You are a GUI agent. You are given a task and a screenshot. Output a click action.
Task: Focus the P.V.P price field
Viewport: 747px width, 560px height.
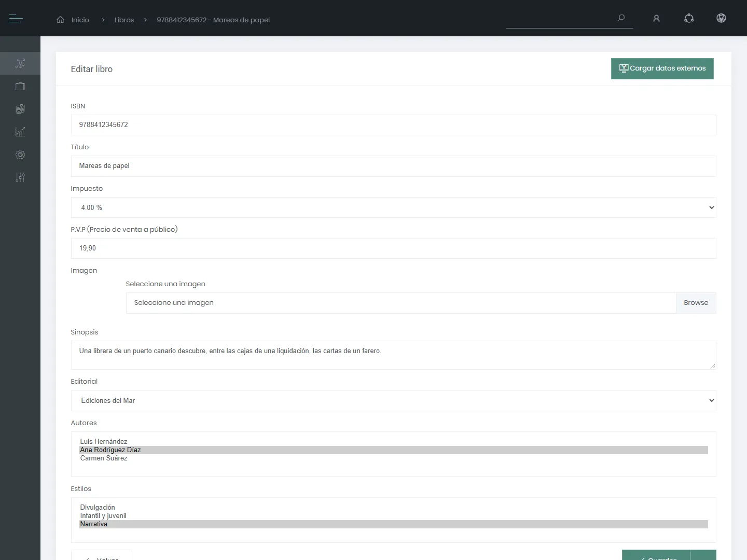coord(393,248)
